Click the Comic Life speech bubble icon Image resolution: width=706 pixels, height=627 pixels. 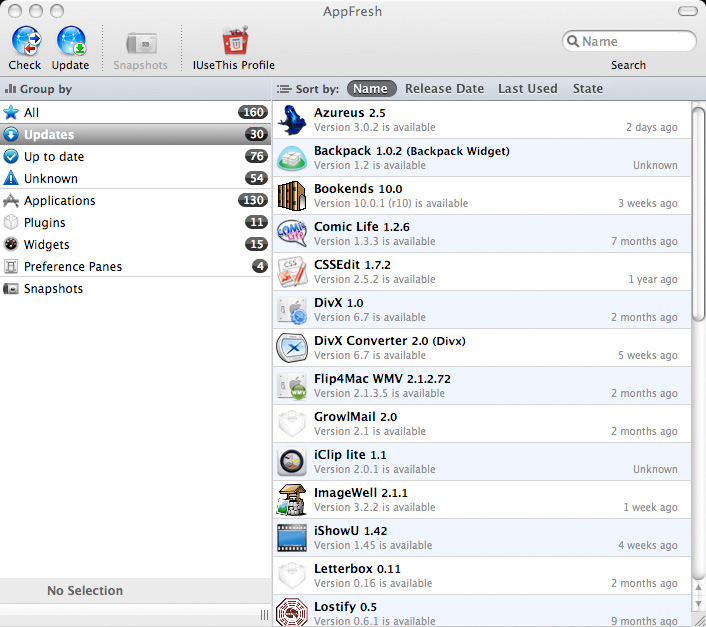click(x=292, y=233)
